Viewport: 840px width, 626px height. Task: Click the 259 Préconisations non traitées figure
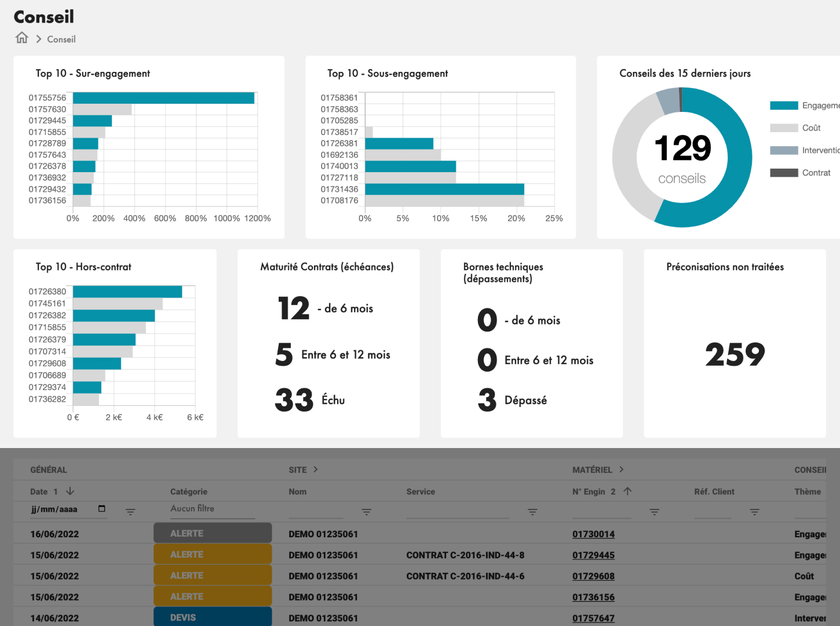coord(735,354)
